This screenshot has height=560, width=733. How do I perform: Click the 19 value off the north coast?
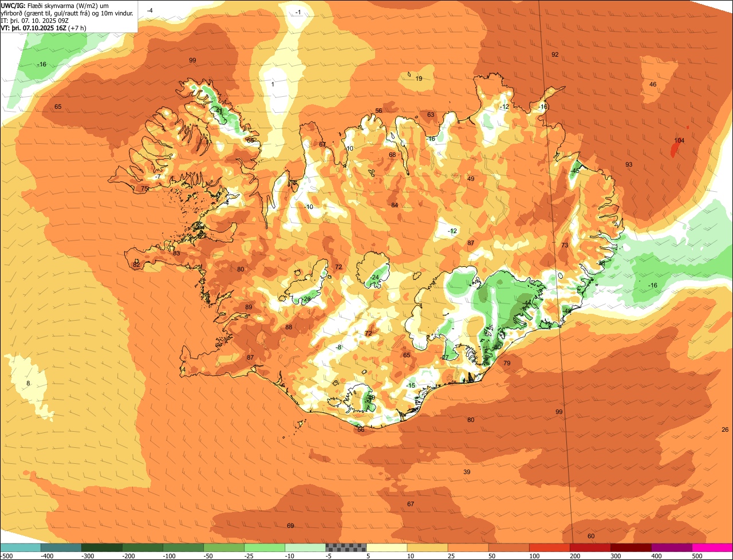pyautogui.click(x=419, y=78)
